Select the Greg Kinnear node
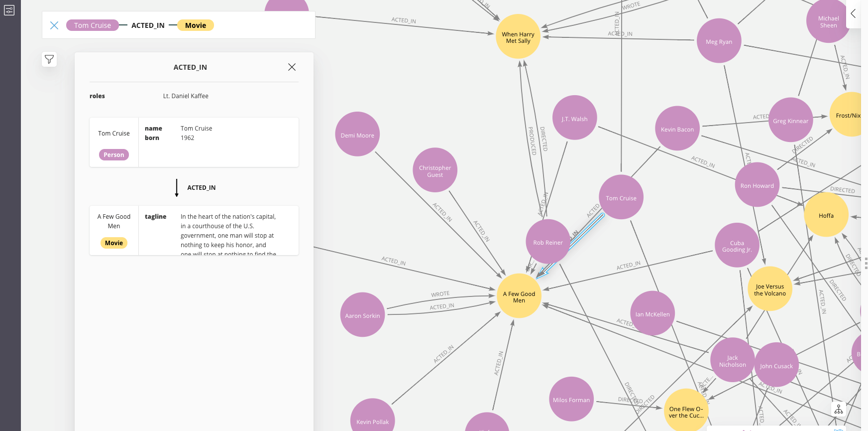The image size is (868, 431). tap(791, 120)
